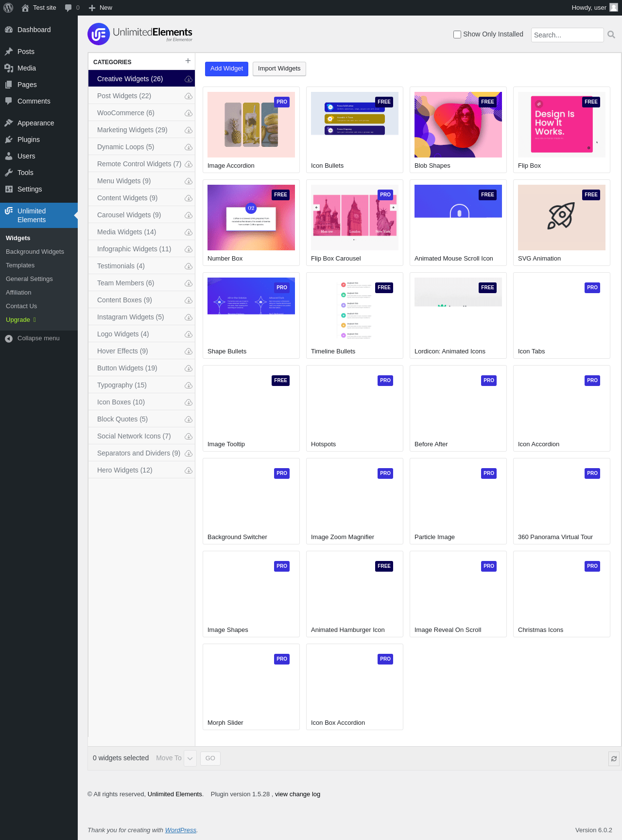Click the plus New icon in admin bar
Viewport: 622px width, 840px height.
coord(92,8)
